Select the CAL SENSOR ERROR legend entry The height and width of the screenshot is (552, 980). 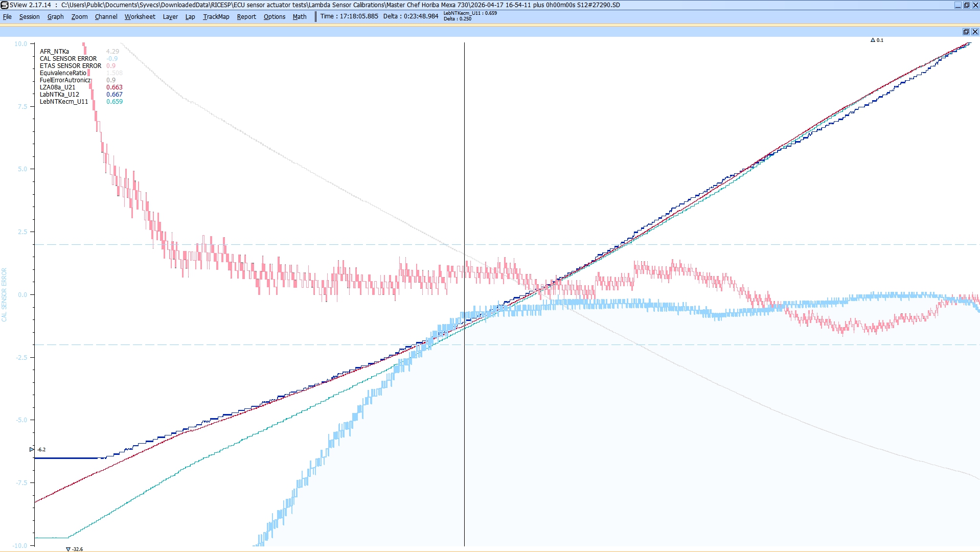click(x=68, y=59)
